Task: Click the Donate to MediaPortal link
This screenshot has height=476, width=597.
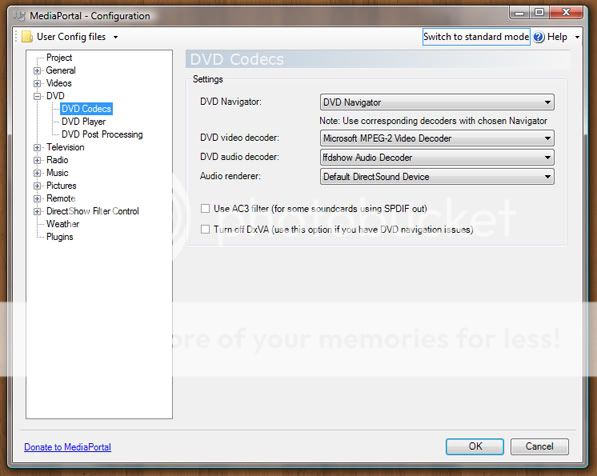Action: [68, 447]
